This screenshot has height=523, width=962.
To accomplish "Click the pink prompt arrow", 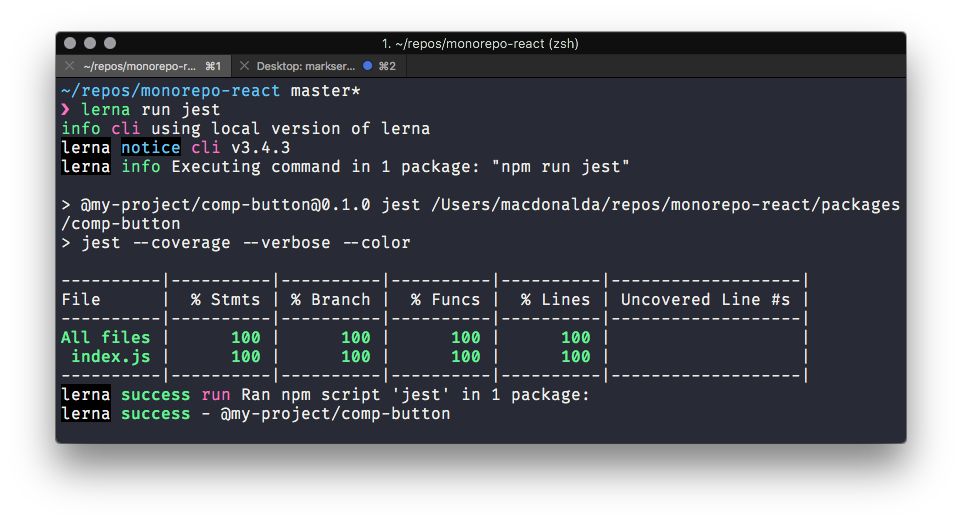I will 66,110.
